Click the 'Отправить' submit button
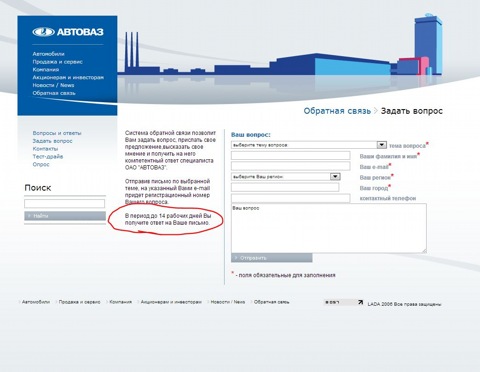This screenshot has height=372, width=480. pos(272,258)
